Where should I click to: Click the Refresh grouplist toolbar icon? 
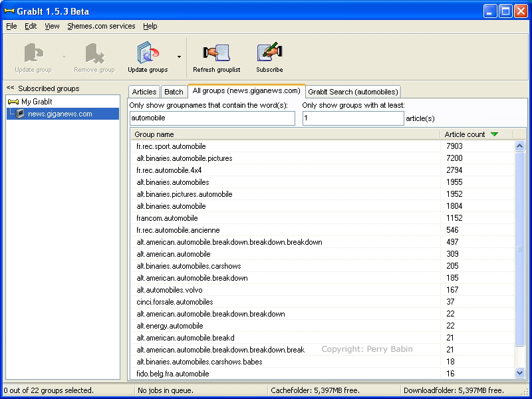tap(217, 52)
